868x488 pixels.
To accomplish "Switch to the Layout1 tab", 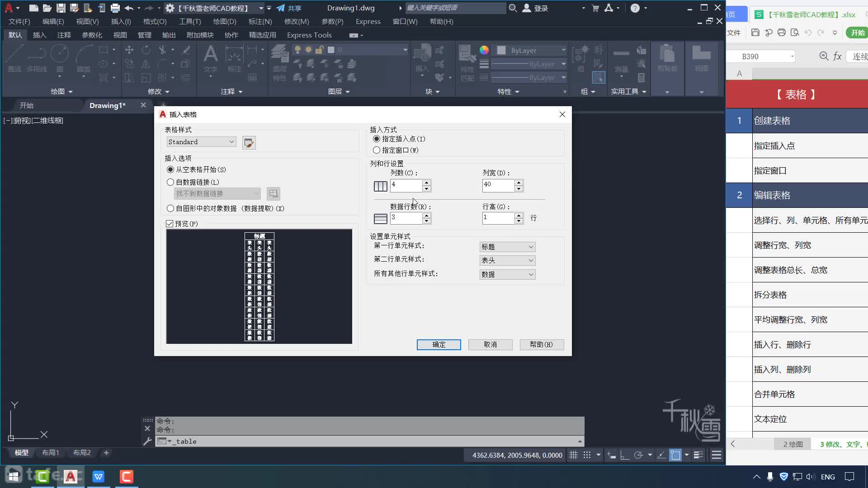I will point(51,452).
